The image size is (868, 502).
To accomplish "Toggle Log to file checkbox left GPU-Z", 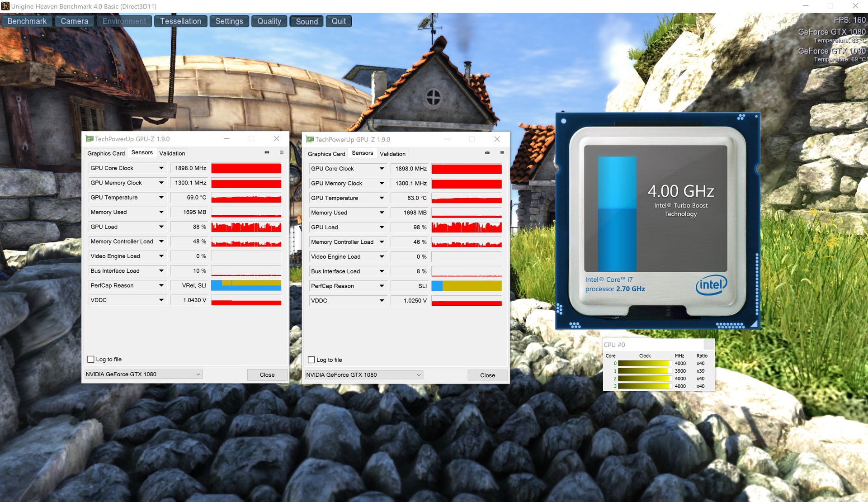I will coord(91,359).
